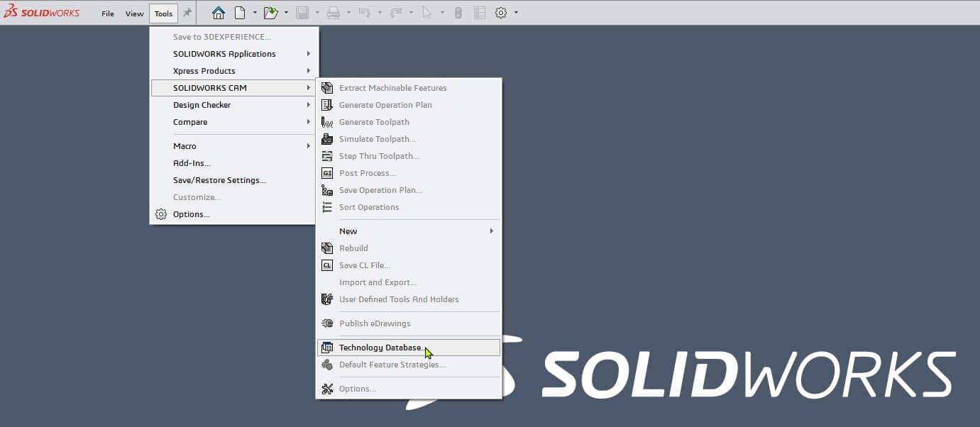
Task: Expand Design Checker submenu arrow
Action: click(308, 105)
